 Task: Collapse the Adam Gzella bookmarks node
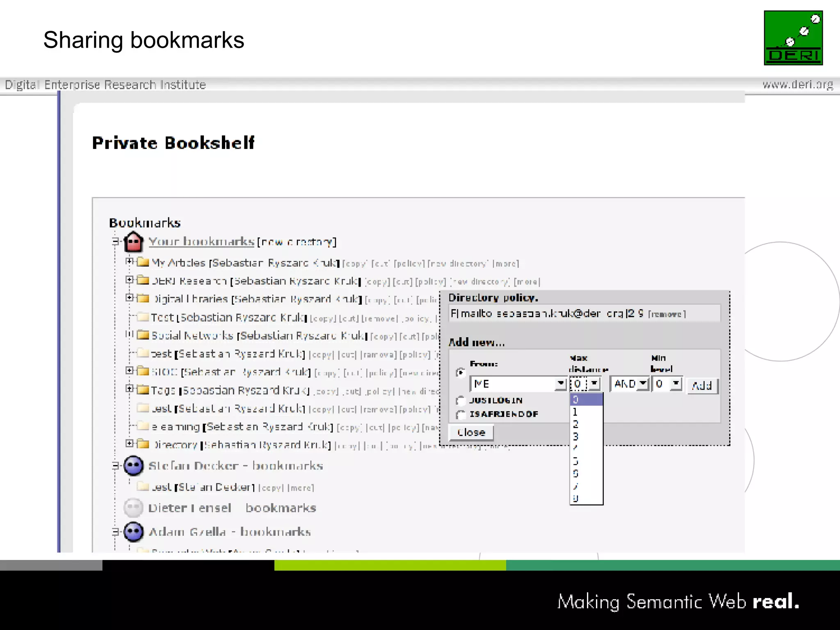116,532
